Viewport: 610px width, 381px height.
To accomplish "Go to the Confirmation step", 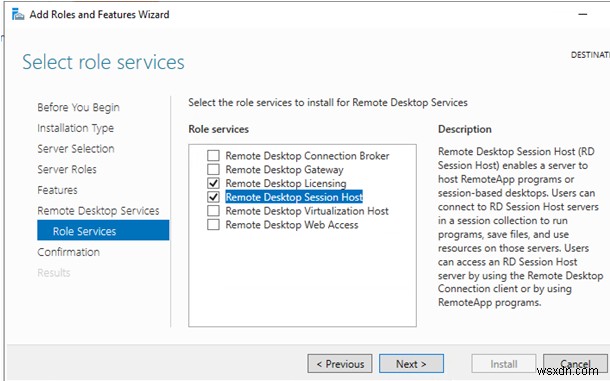I will point(68,252).
